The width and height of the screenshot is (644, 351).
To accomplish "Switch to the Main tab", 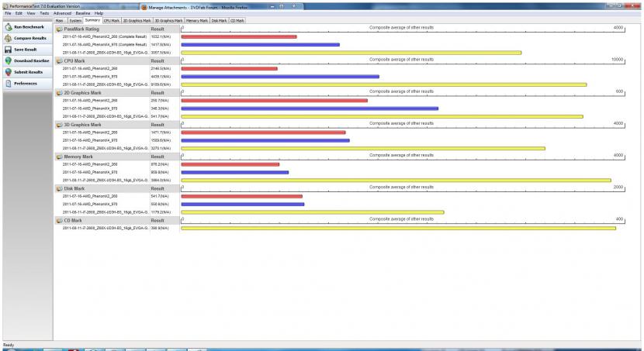I will tap(60, 20).
